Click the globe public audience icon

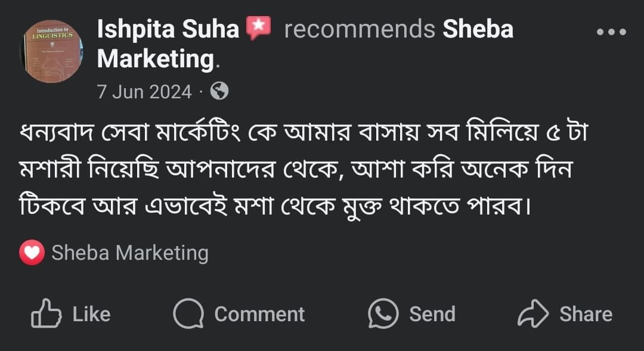tap(219, 91)
